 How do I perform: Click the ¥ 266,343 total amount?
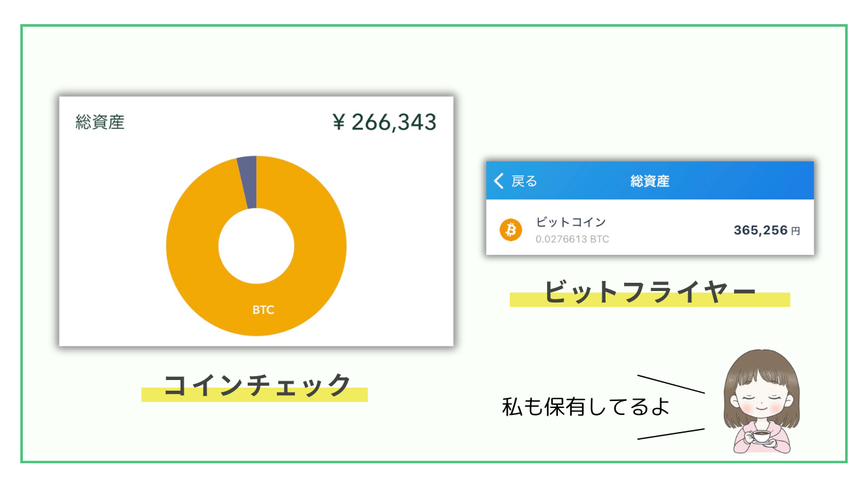coord(384,122)
